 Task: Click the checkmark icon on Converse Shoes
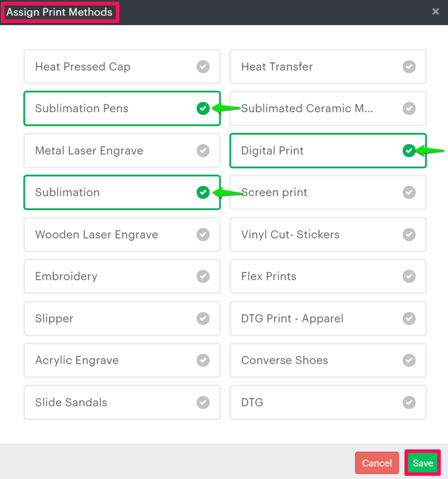click(409, 360)
